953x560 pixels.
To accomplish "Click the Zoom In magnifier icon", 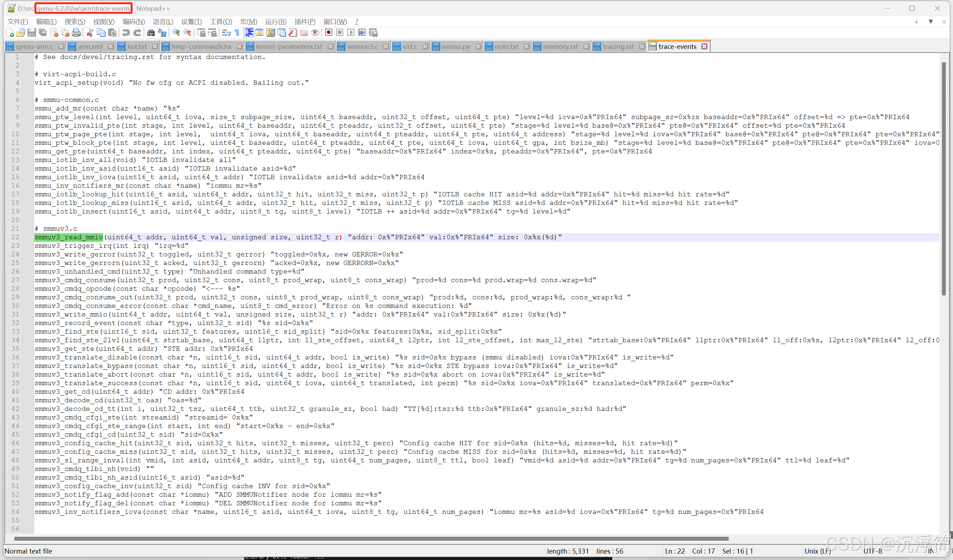I will tap(176, 33).
